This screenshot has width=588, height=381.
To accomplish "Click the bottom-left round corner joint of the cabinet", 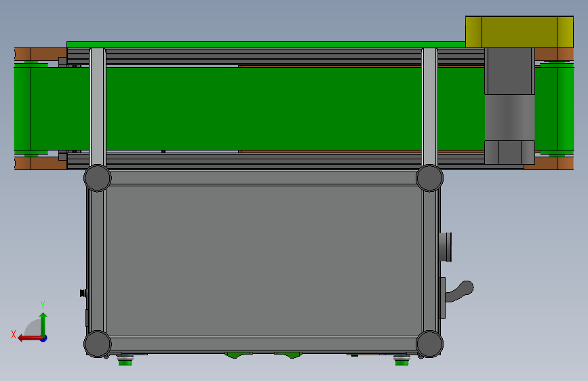I will tap(98, 344).
